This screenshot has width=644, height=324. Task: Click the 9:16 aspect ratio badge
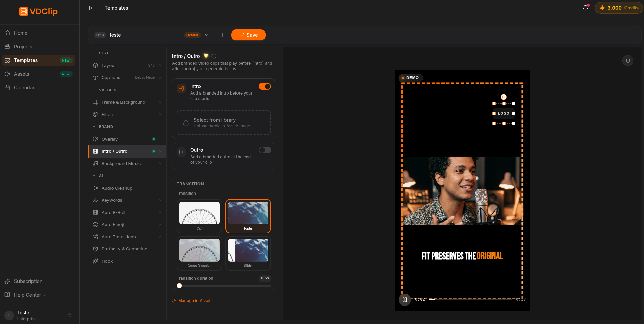[100, 35]
